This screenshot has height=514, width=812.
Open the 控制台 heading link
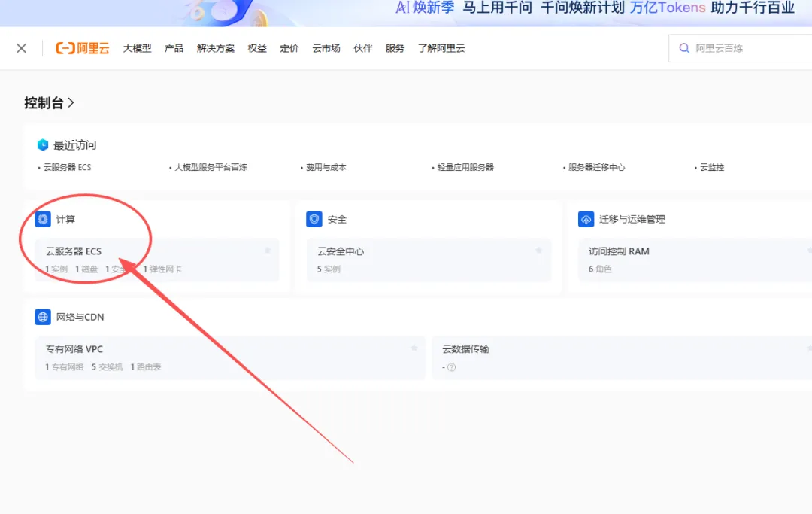point(44,102)
